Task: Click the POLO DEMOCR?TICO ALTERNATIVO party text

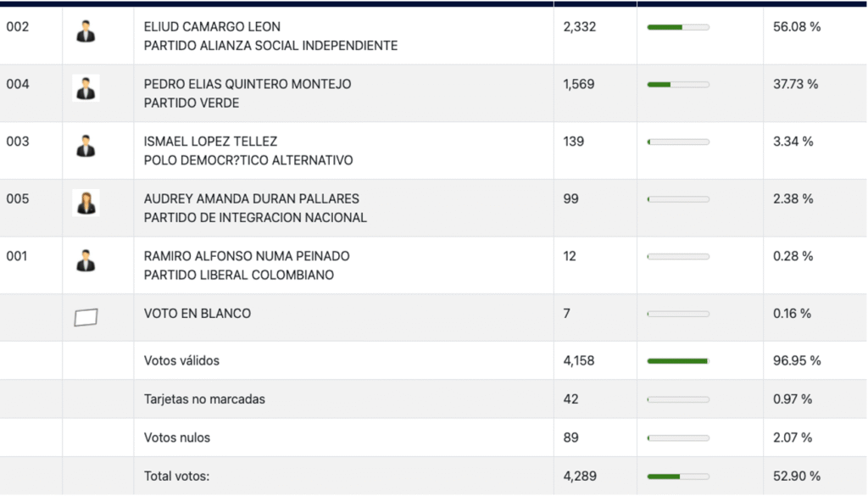Action: point(248,160)
